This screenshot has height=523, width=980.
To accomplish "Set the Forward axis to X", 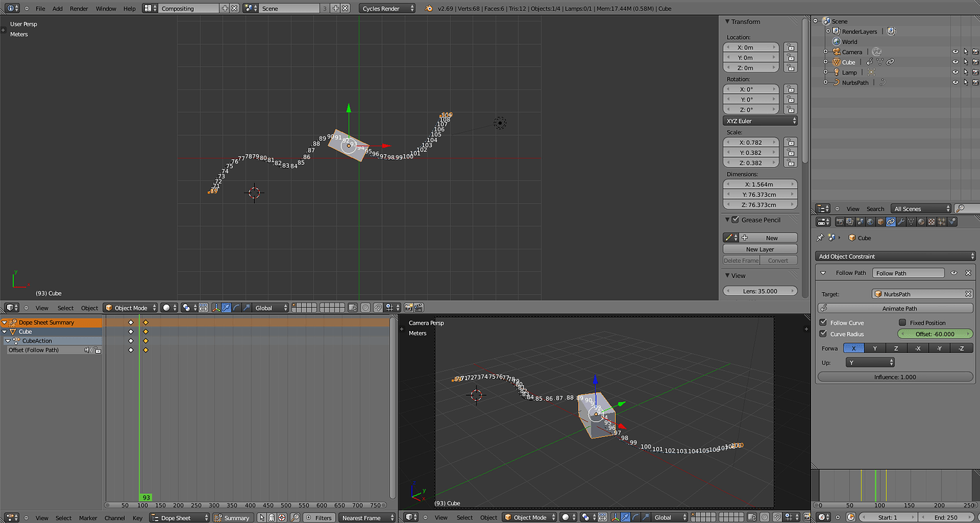I will tap(854, 348).
